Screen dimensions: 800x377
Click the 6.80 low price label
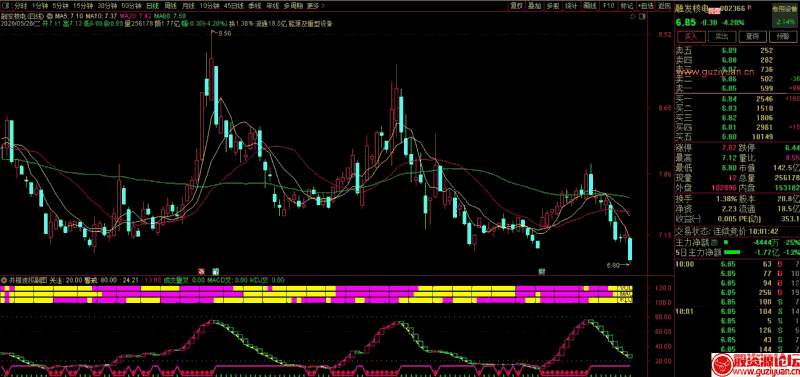click(x=613, y=265)
